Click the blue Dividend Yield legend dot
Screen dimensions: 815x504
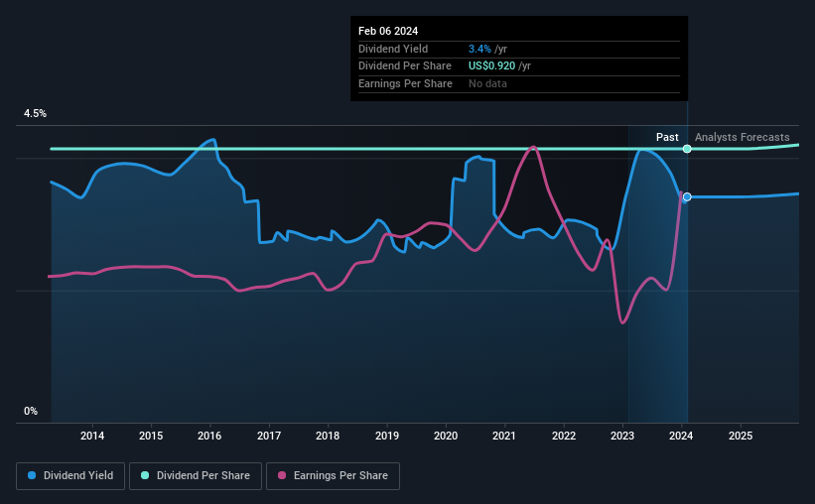click(x=32, y=475)
